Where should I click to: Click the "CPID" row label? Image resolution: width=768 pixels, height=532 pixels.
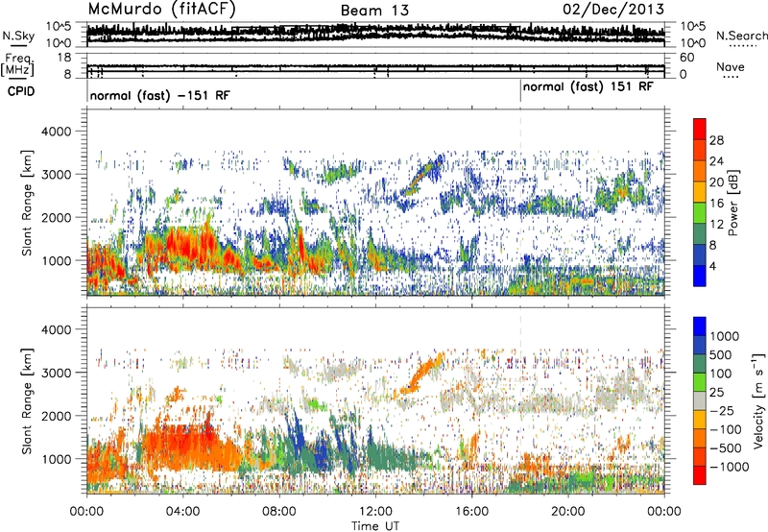point(21,91)
